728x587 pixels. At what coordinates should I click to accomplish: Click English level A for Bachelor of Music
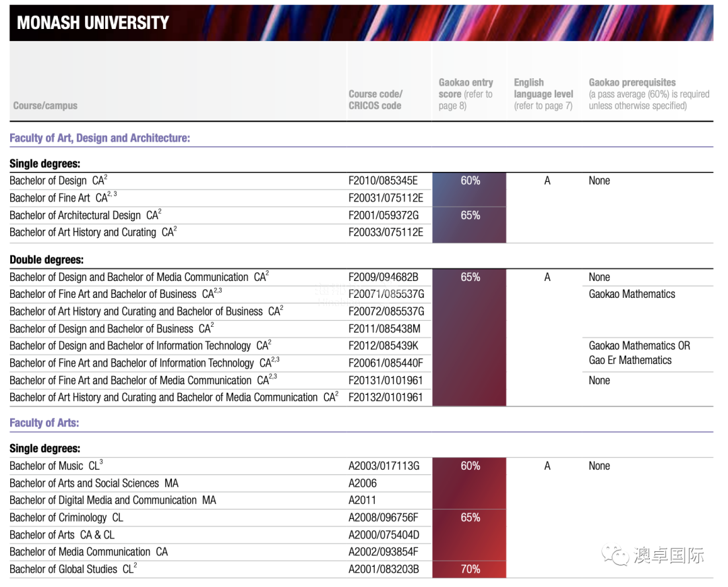pos(547,466)
